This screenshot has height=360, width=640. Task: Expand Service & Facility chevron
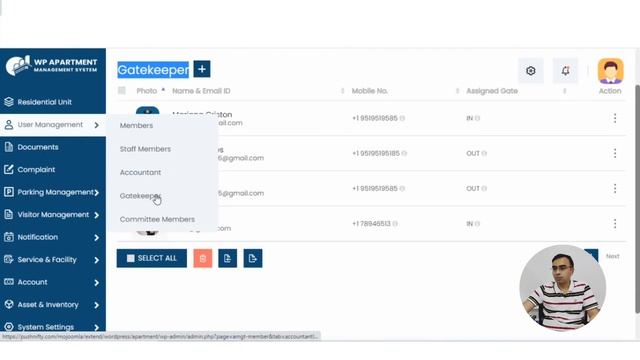pyautogui.click(x=96, y=260)
